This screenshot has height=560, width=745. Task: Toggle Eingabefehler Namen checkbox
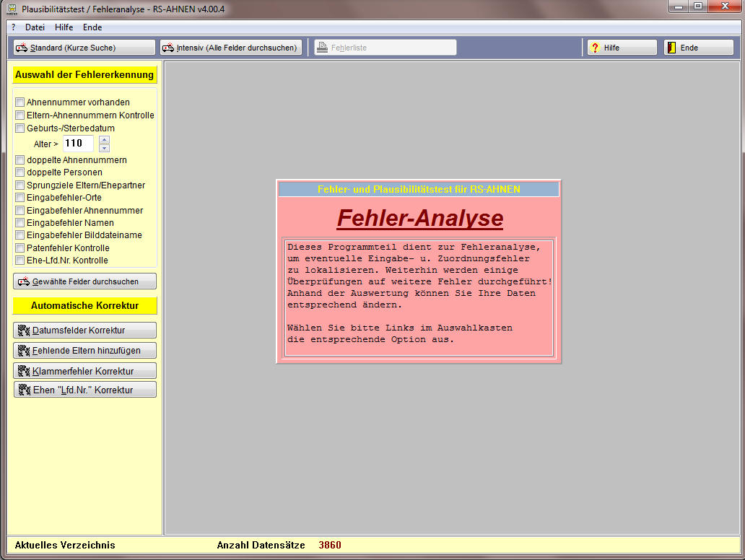point(20,222)
